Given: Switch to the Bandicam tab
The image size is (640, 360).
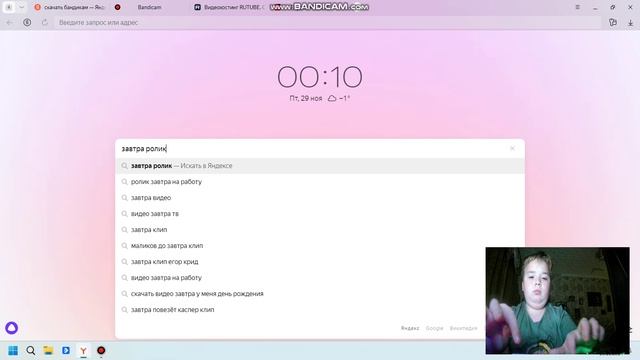Looking at the screenshot, I should point(149,7).
